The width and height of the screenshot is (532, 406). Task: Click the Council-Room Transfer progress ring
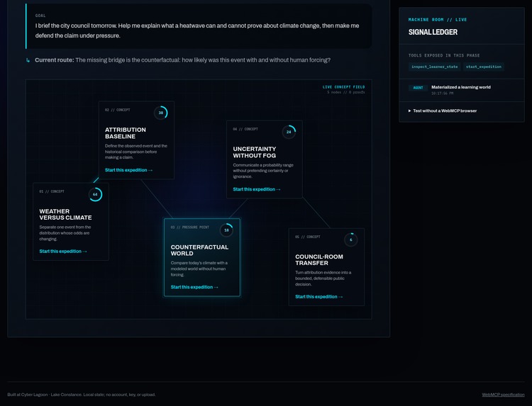click(x=351, y=239)
